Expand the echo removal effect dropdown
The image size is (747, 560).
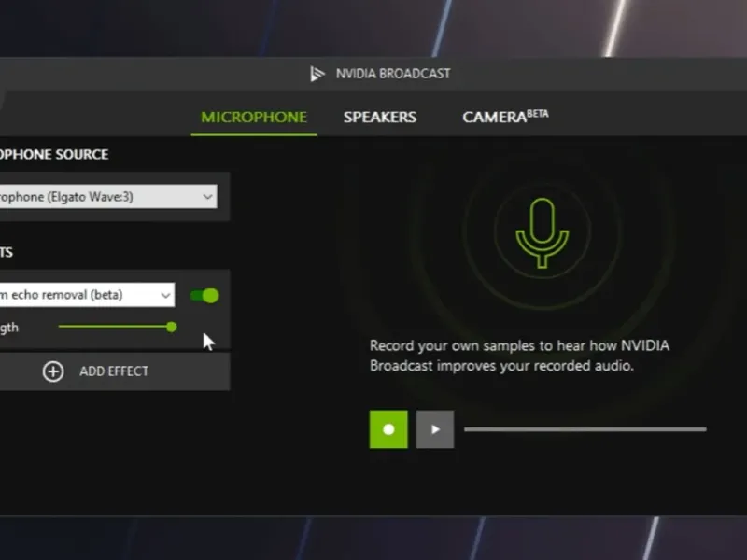87,295
